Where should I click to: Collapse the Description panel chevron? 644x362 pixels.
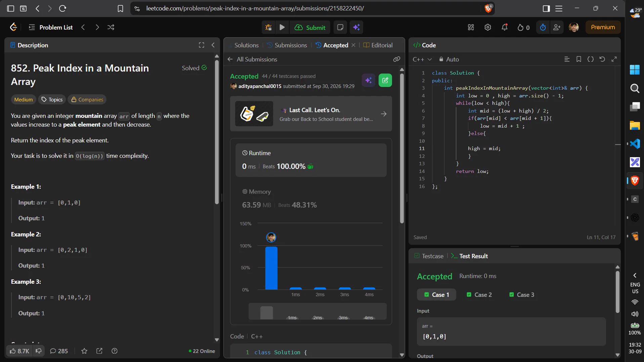pyautogui.click(x=213, y=45)
